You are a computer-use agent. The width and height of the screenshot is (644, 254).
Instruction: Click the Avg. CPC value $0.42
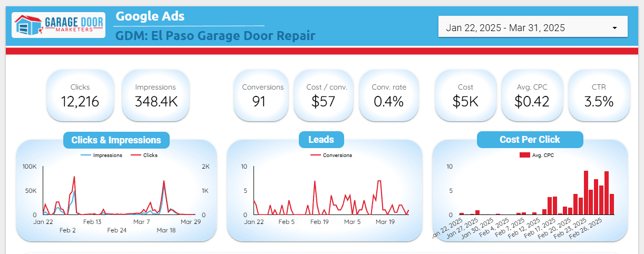coord(532,102)
